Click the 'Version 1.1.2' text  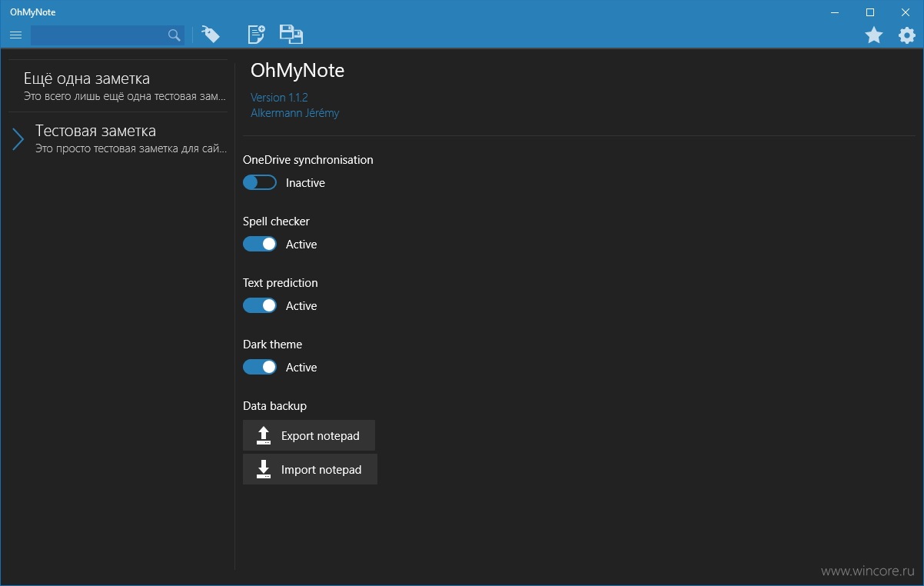pos(279,98)
